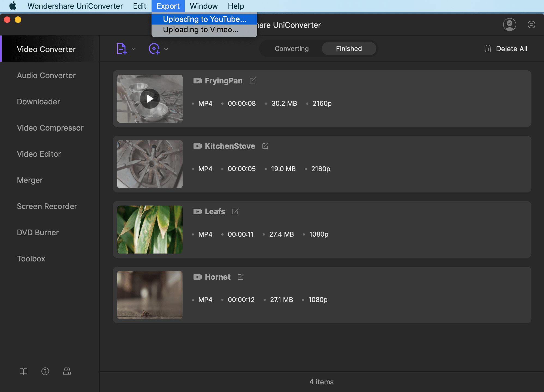
Task: Expand the chevron beside the record icon
Action: pyautogui.click(x=167, y=49)
